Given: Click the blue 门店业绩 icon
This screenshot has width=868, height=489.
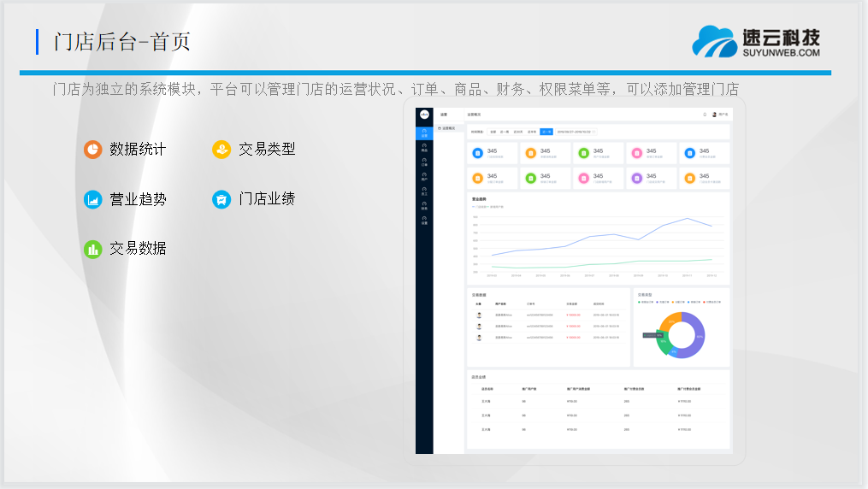Looking at the screenshot, I should pyautogui.click(x=221, y=199).
